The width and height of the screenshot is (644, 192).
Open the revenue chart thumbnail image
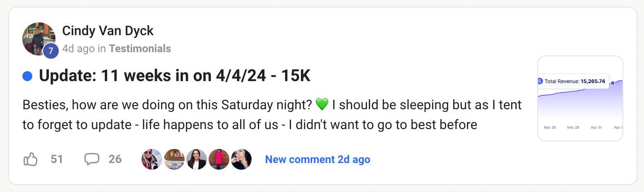(x=580, y=98)
